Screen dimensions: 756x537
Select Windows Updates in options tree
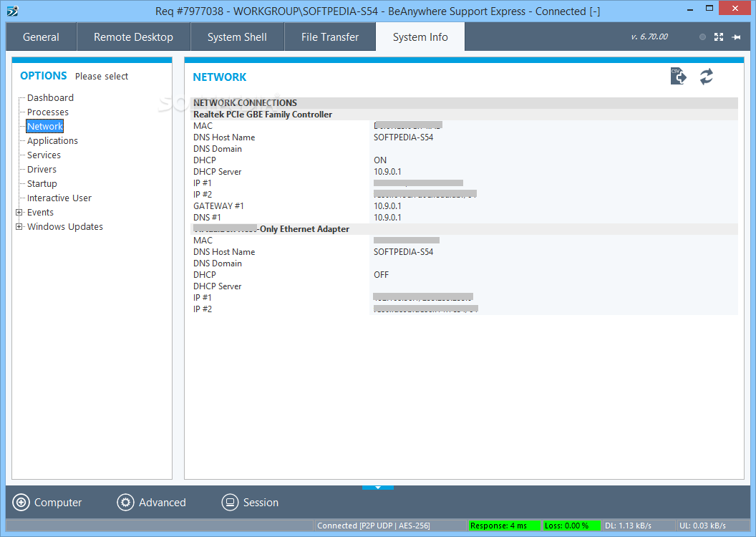64,226
